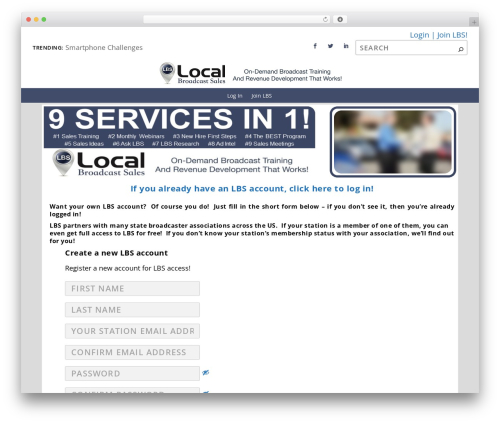500x423 pixels.
Task: Focus the Last Name field
Action: pos(132,310)
